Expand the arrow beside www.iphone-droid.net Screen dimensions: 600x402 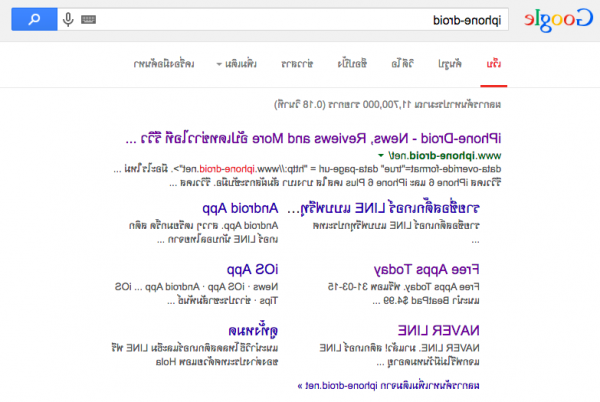tap(380, 157)
